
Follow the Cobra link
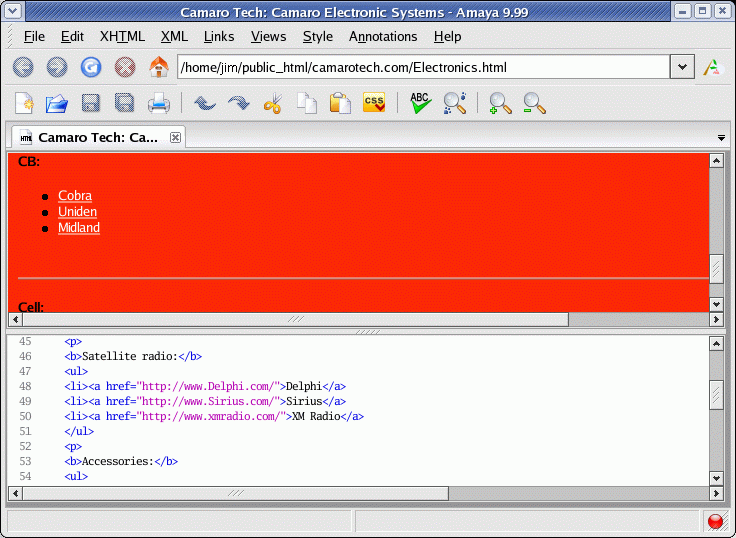[75, 196]
